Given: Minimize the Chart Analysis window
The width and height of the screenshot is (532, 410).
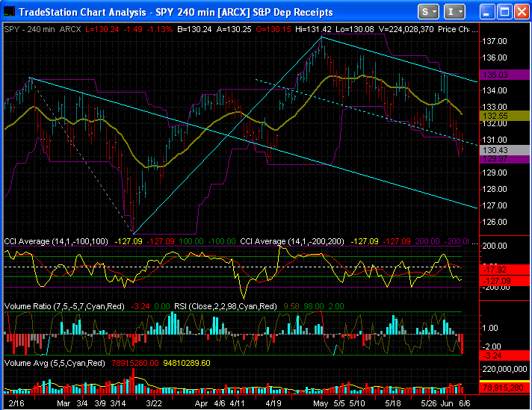Looking at the screenshot, I should click(487, 12).
